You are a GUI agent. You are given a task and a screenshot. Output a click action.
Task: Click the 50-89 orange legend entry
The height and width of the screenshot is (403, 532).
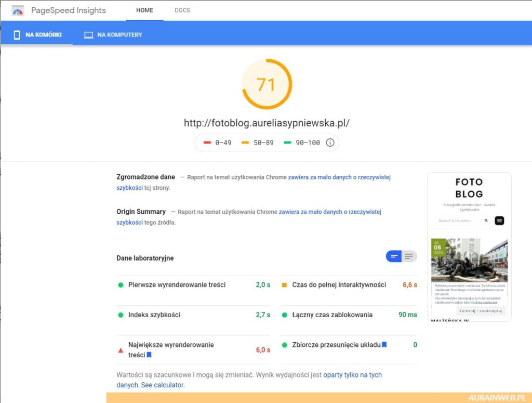(x=258, y=142)
